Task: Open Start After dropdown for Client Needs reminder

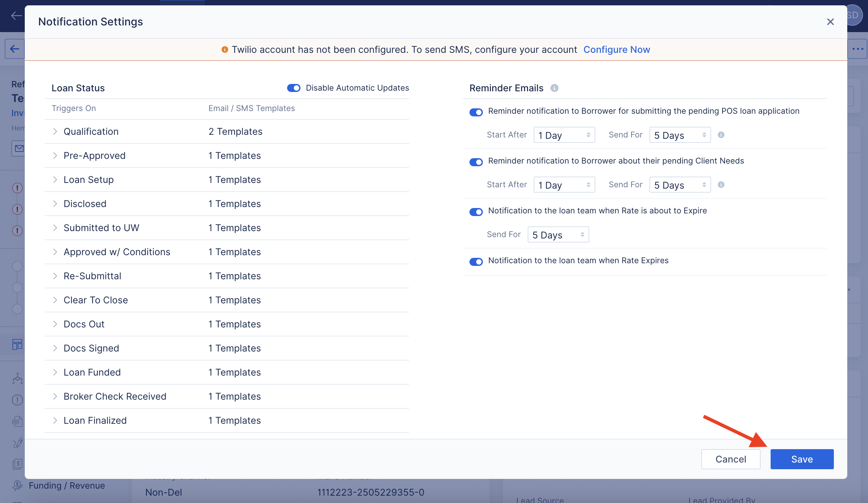Action: (564, 185)
